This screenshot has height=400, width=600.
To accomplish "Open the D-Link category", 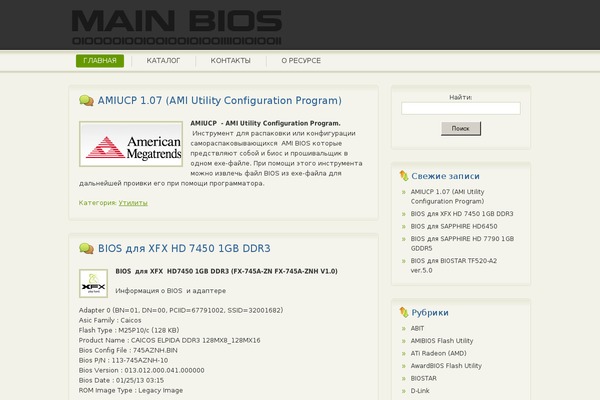I will (x=420, y=391).
